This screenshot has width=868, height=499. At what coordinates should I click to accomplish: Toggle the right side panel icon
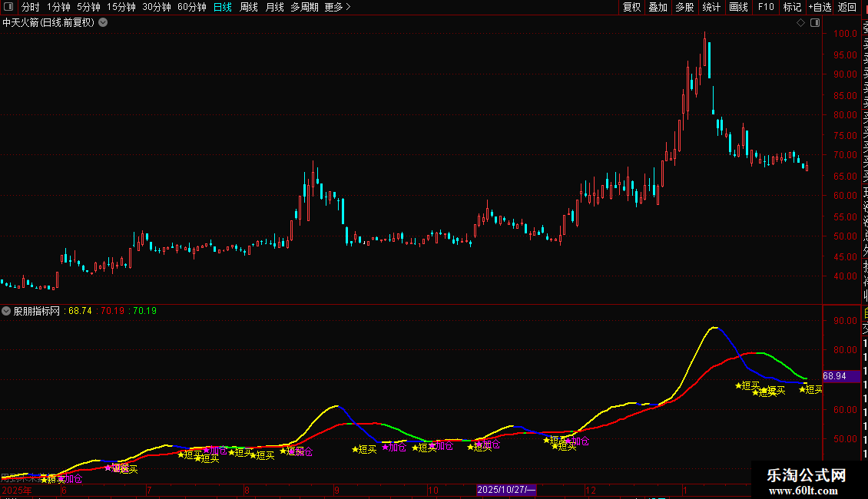[815, 23]
